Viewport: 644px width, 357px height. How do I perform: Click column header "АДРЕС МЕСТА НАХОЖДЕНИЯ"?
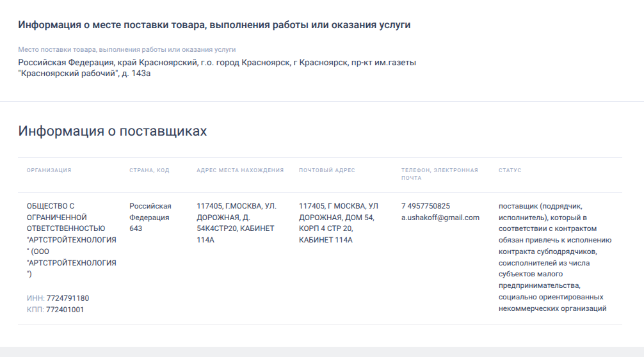(240, 170)
